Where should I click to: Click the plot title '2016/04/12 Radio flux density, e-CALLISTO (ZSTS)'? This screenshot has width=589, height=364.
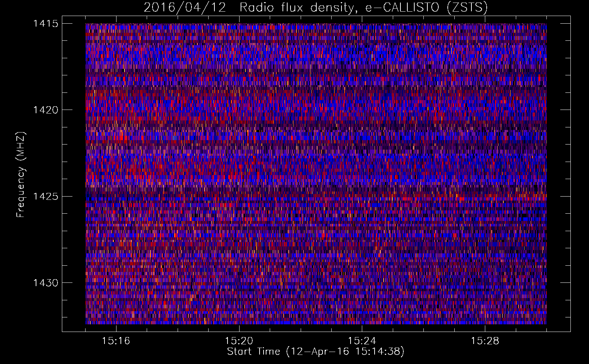click(x=316, y=8)
